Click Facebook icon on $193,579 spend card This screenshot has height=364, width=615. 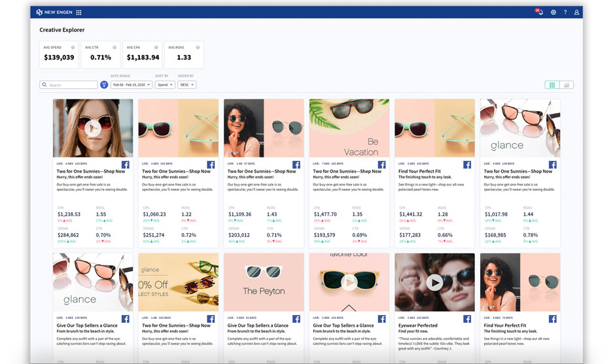point(381,165)
